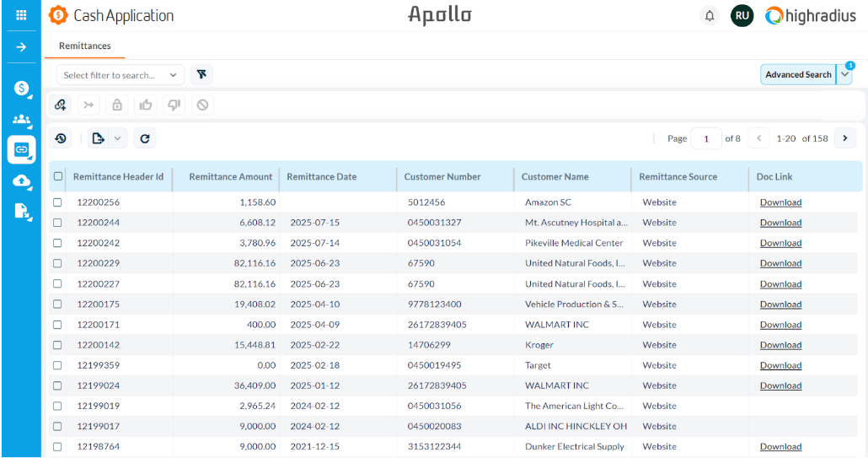This screenshot has height=458, width=868.
Task: Click the lock toolbar icon
Action: click(x=117, y=105)
